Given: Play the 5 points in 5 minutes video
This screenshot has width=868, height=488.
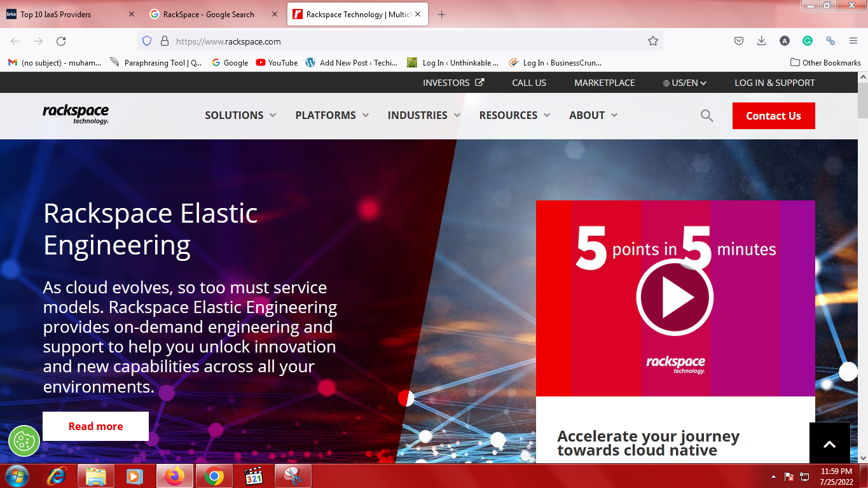Looking at the screenshot, I should point(675,297).
